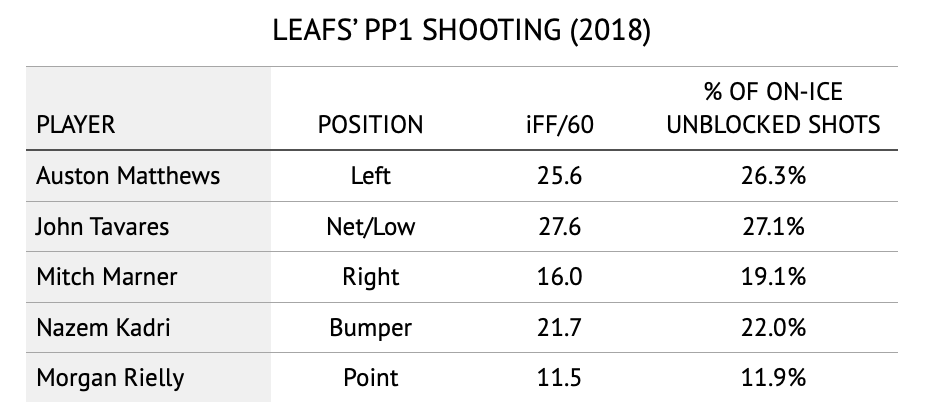Click the Bumper position cell
This screenshot has width=932, height=420.
click(370, 327)
